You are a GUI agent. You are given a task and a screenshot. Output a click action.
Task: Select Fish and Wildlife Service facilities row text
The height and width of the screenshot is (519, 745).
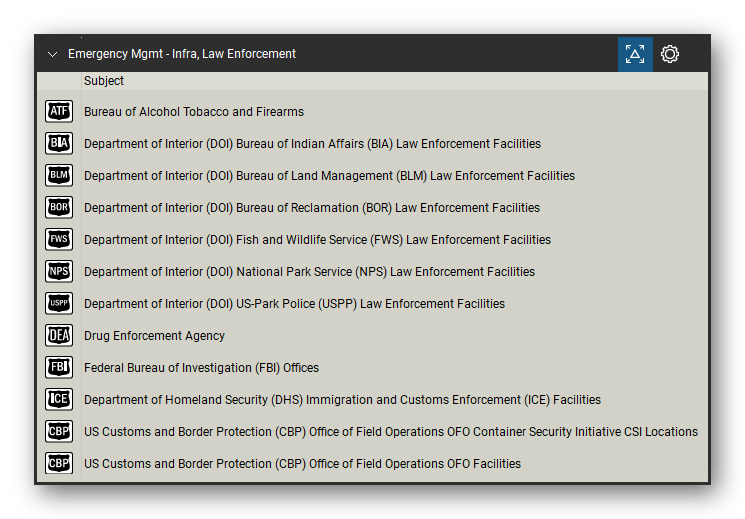317,240
